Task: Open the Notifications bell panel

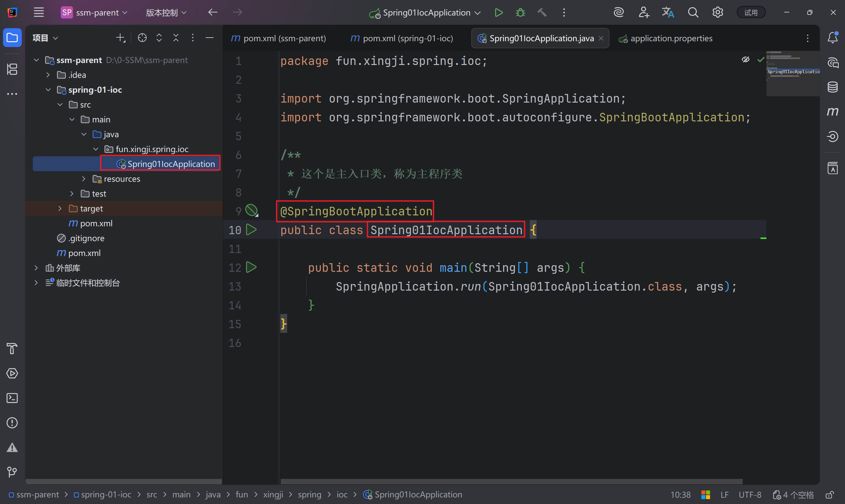Action: [x=832, y=37]
